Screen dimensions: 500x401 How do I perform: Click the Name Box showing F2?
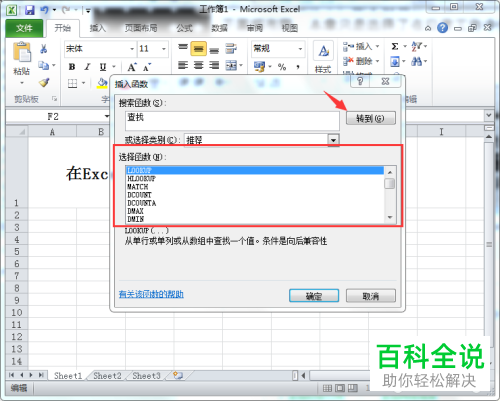pos(53,116)
